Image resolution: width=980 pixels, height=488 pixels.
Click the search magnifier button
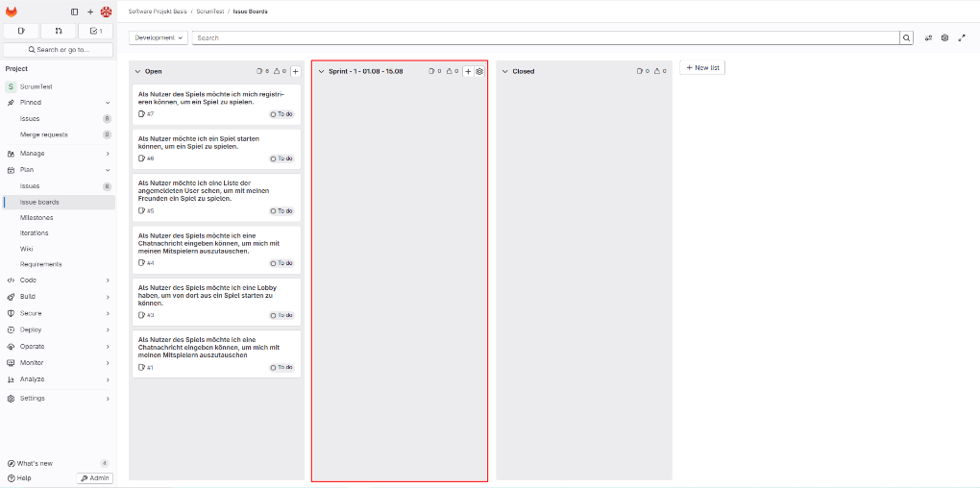(906, 37)
